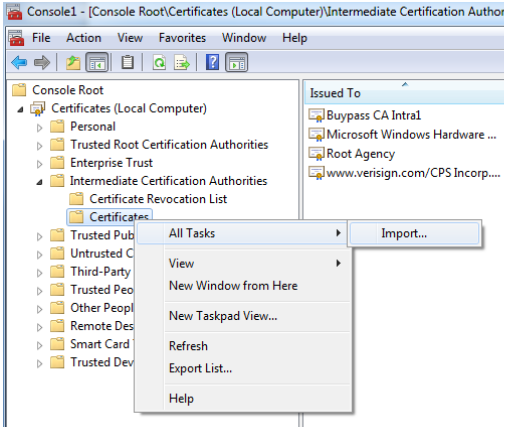Expand the Untrusted Certificates node
The width and height of the screenshot is (507, 433).
coord(40,255)
